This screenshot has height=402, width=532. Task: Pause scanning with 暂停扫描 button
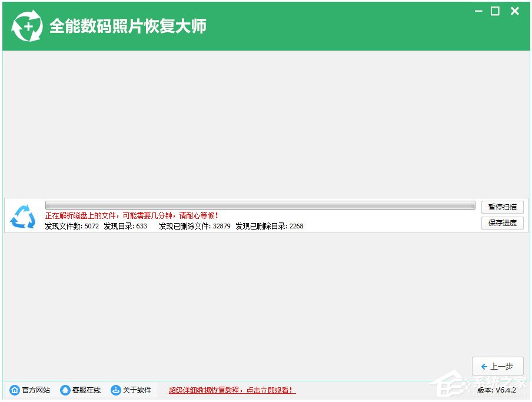503,207
